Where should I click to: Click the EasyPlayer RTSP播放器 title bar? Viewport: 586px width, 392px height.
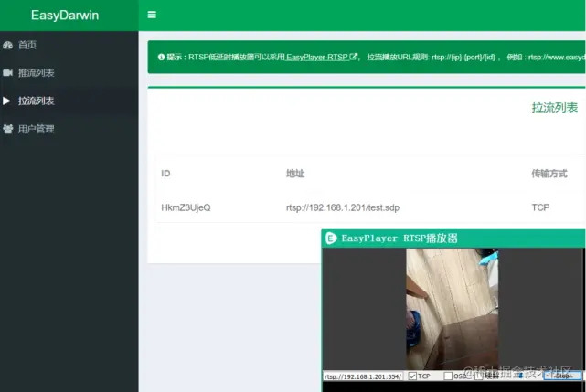453,238
